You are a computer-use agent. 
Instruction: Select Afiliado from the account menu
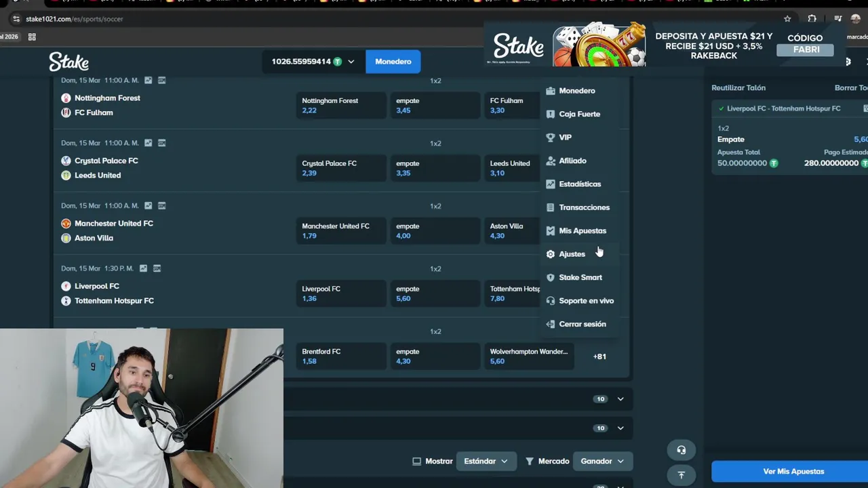[x=572, y=161]
